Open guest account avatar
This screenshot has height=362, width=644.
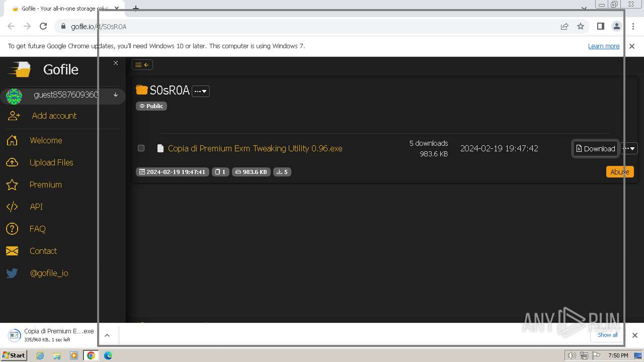pos(14,96)
